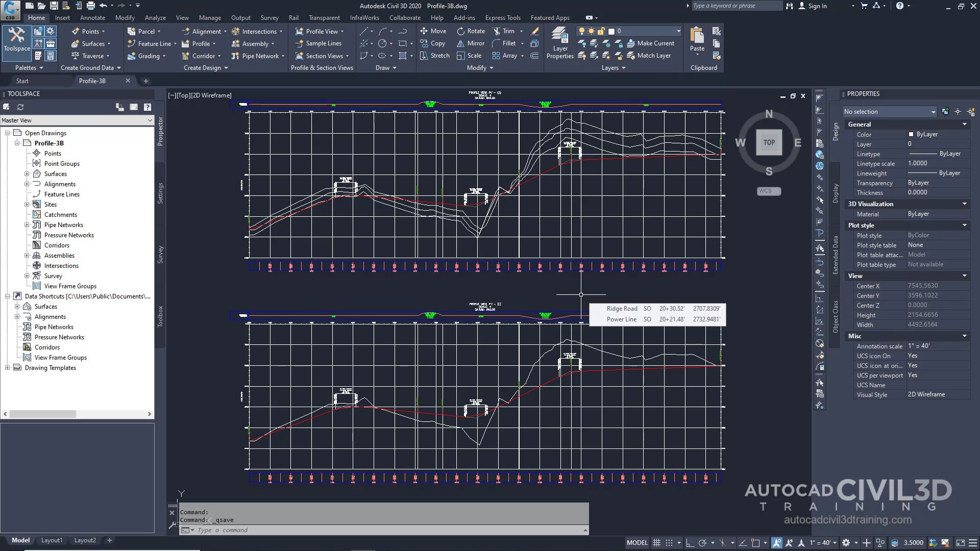Open the Profile View tool
The width and height of the screenshot is (980, 551).
(320, 31)
